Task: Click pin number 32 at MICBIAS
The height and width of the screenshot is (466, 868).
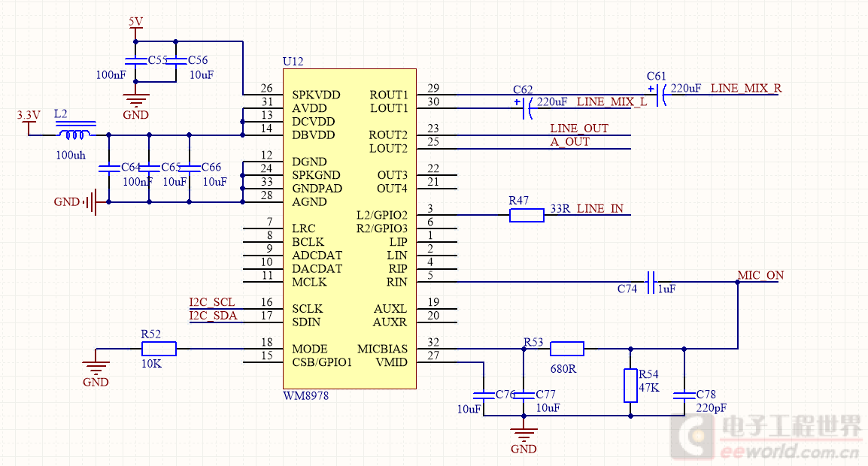Action: pos(433,343)
